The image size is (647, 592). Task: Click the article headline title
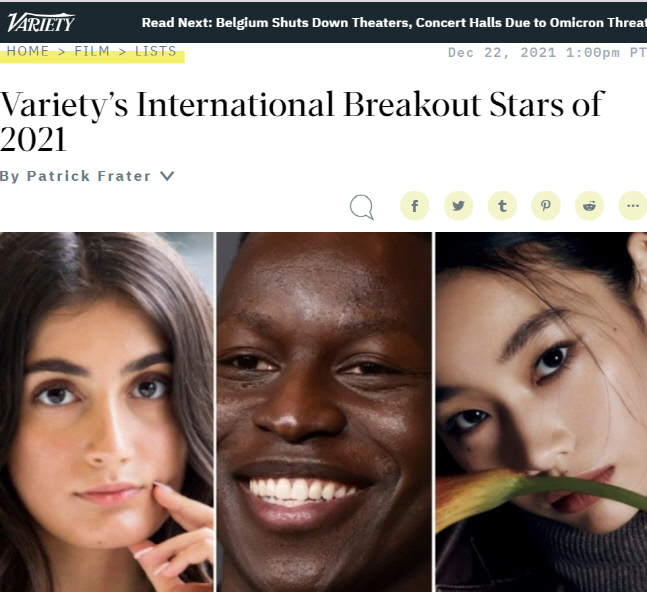[x=302, y=122]
